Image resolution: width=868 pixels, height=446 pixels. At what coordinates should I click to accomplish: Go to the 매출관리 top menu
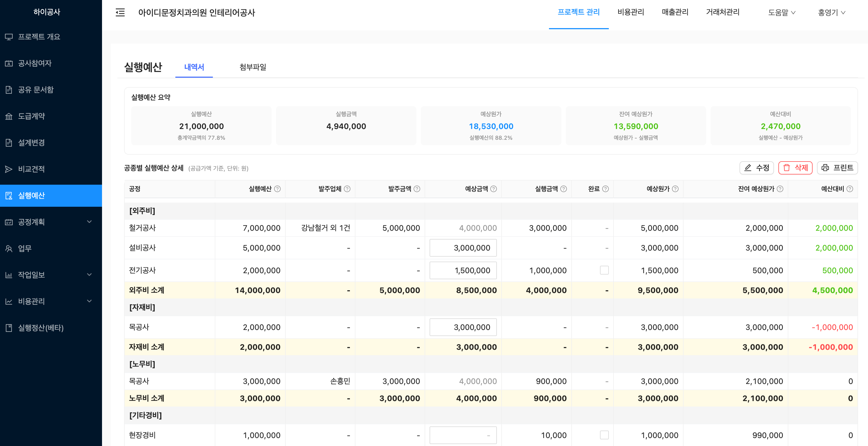[x=675, y=12]
